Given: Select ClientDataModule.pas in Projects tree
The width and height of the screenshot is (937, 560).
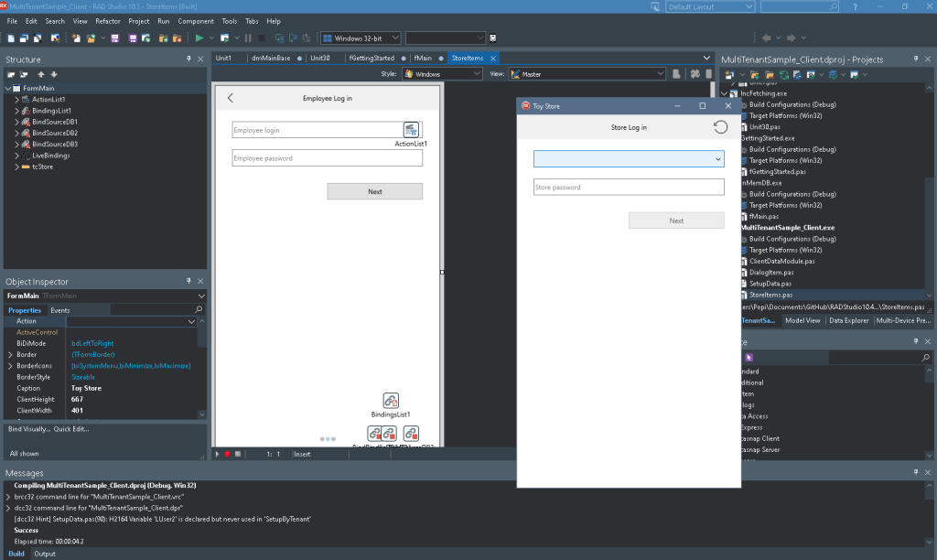Looking at the screenshot, I should click(781, 261).
